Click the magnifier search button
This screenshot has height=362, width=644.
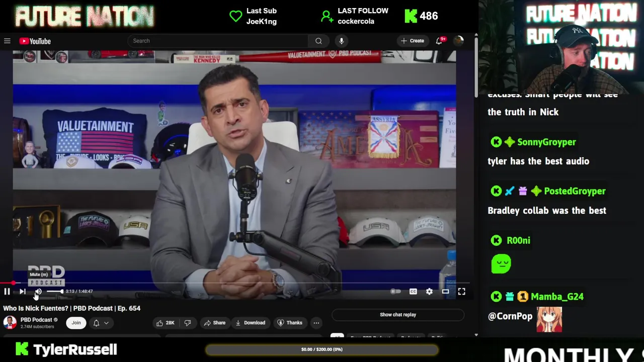point(318,41)
